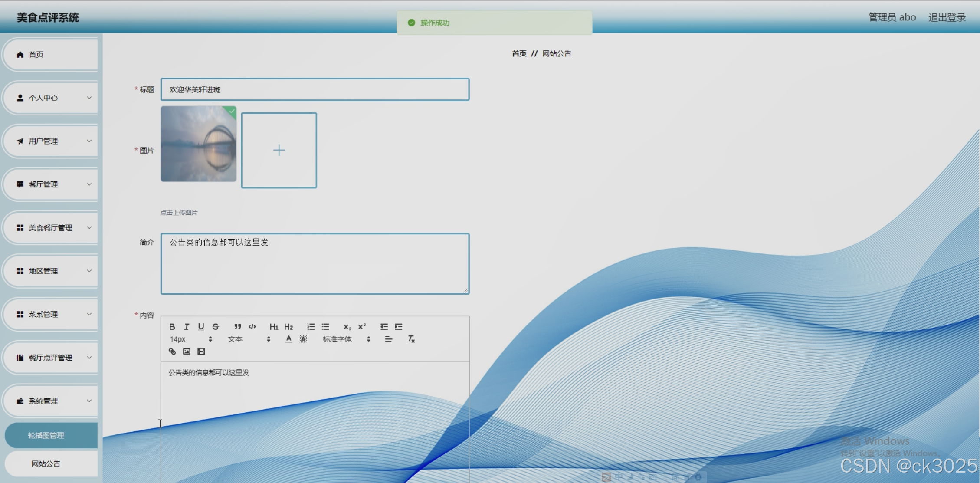Open the 标准字体 font family dropdown
This screenshot has width=980, height=483.
346,339
